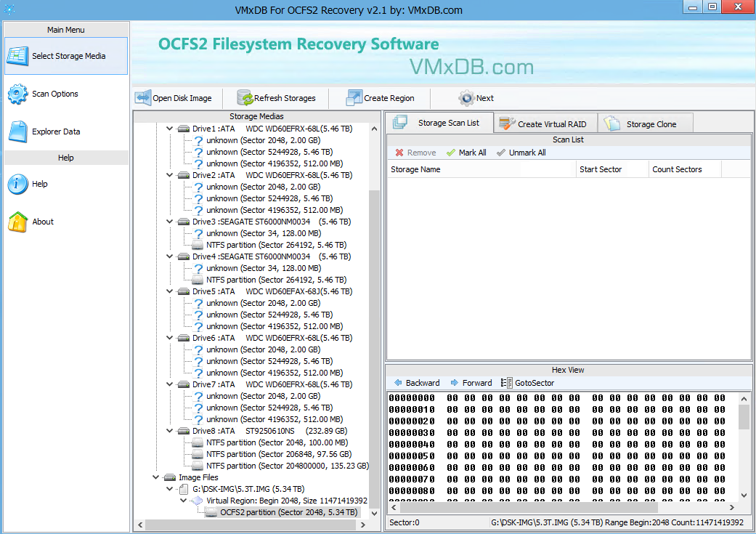
Task: Click the Drive1 hard disk icon
Action: (x=183, y=129)
